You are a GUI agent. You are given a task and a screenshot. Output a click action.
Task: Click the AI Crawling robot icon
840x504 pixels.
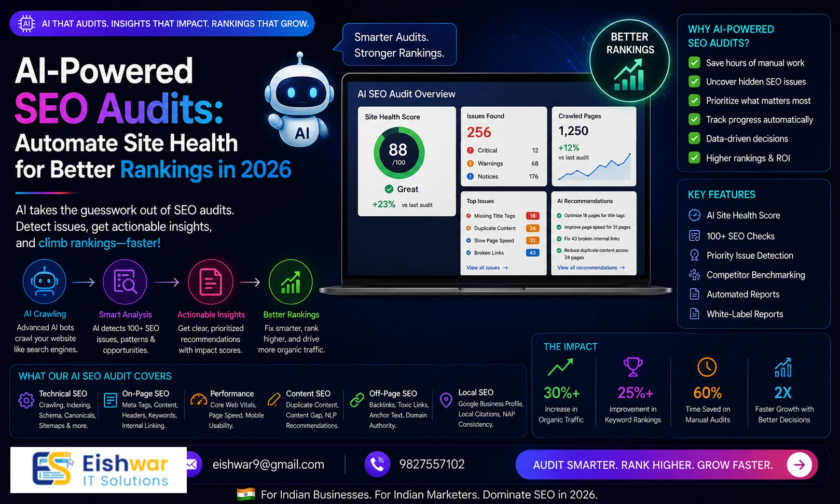(45, 282)
